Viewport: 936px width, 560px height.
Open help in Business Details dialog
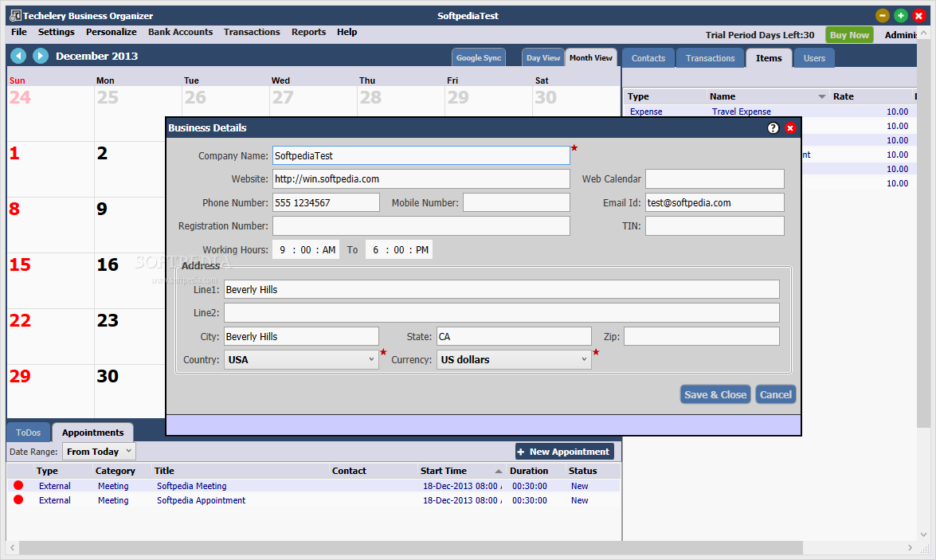(773, 127)
